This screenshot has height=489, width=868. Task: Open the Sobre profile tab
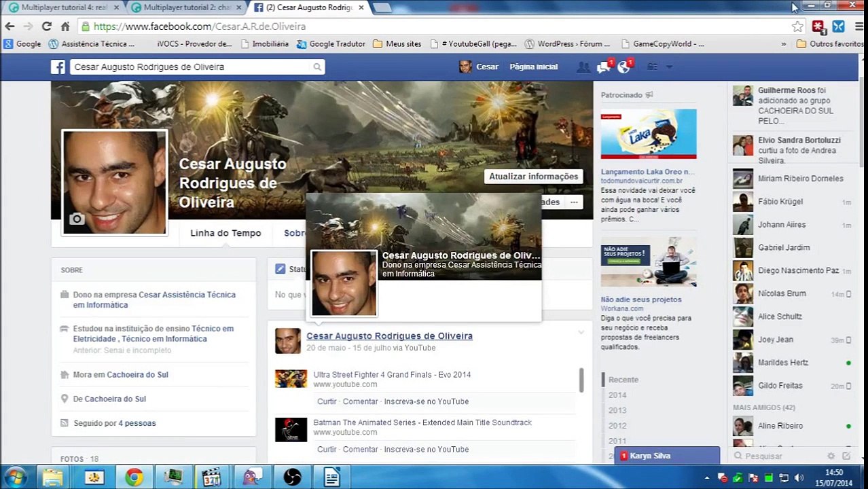[294, 233]
